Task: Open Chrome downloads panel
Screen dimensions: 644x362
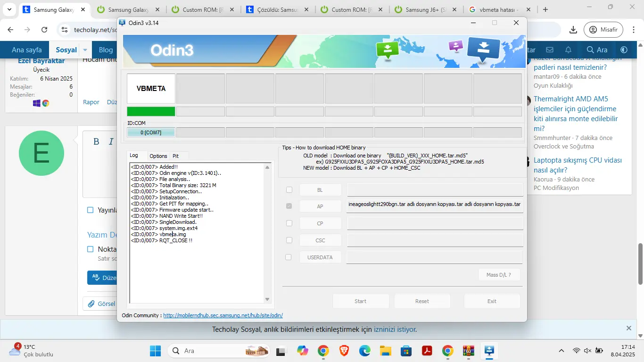Action: pos(573,30)
